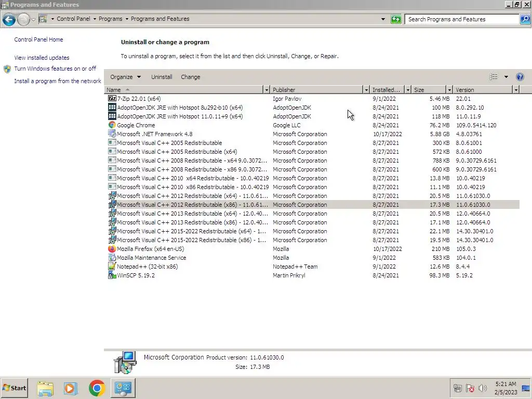Click the Igor Pavlov publisher cell
The width and height of the screenshot is (532, 399).
pyautogui.click(x=287, y=99)
